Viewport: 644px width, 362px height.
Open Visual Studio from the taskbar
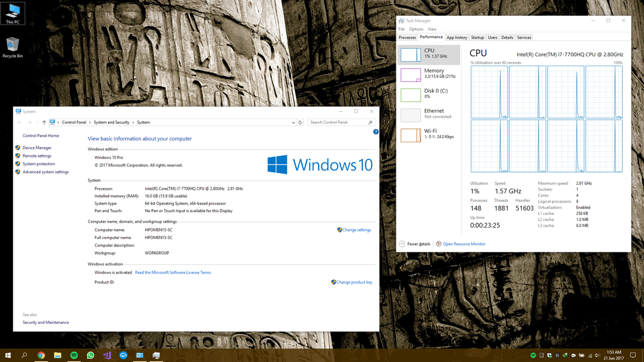[107, 355]
